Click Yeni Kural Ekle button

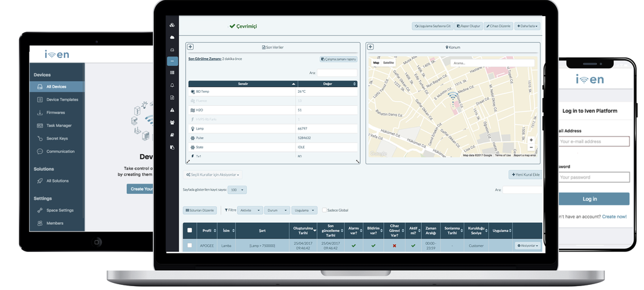click(x=526, y=175)
